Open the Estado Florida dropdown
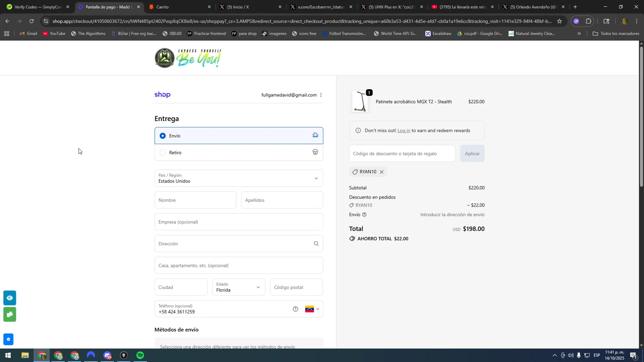Image resolution: width=644 pixels, height=362 pixels. 239,287
